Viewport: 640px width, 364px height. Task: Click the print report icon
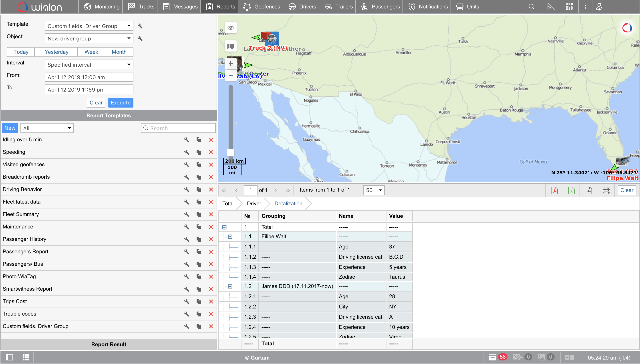(x=606, y=190)
